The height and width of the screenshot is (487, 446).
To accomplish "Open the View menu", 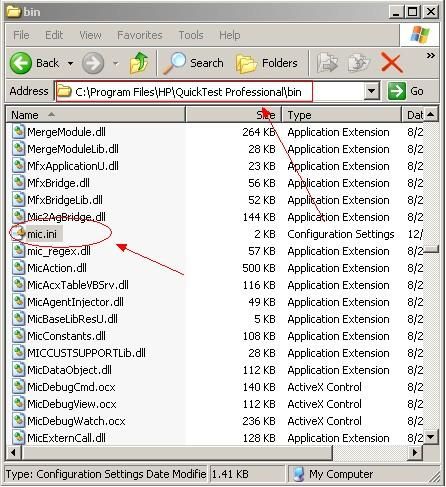I will point(90,35).
